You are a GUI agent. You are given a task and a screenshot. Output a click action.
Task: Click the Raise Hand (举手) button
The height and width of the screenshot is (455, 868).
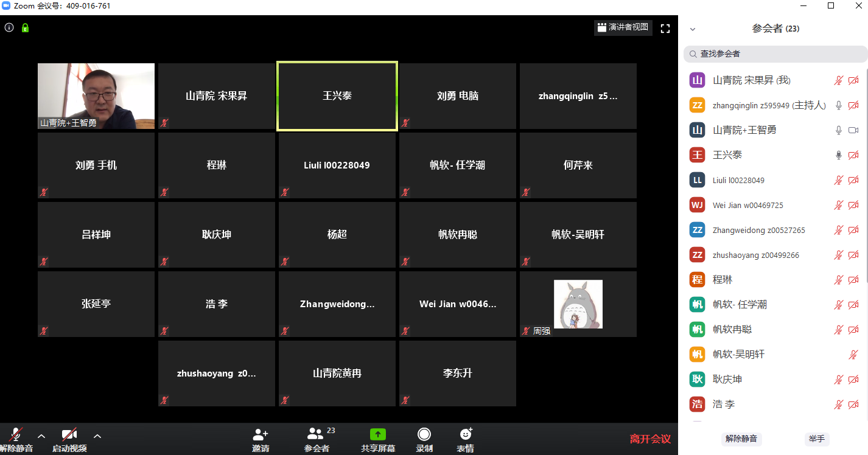[816, 439]
